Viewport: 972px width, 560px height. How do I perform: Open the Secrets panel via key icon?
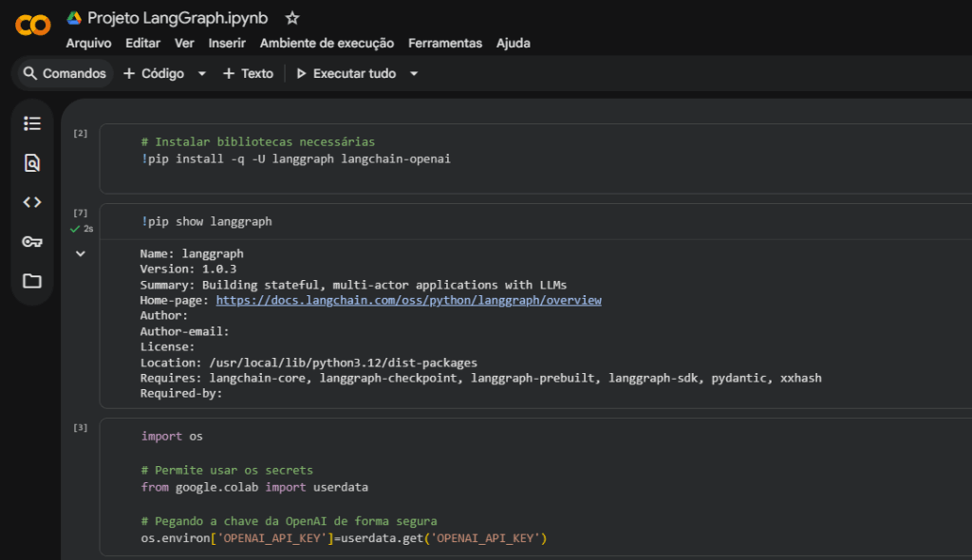coord(31,241)
